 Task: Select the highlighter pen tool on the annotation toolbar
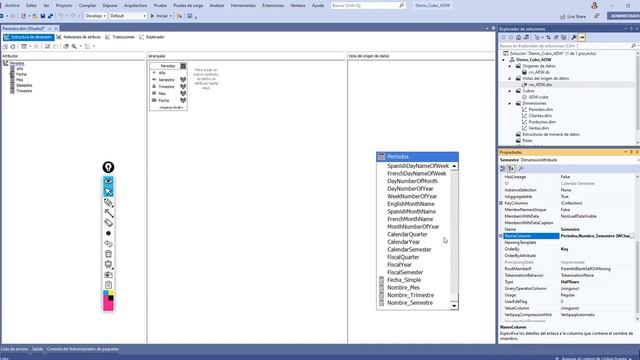click(x=108, y=202)
